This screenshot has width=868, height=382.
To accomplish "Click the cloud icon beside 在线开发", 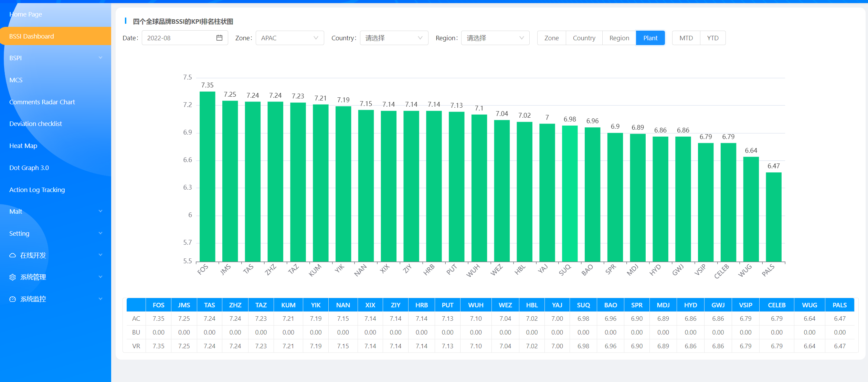I will click(x=13, y=255).
